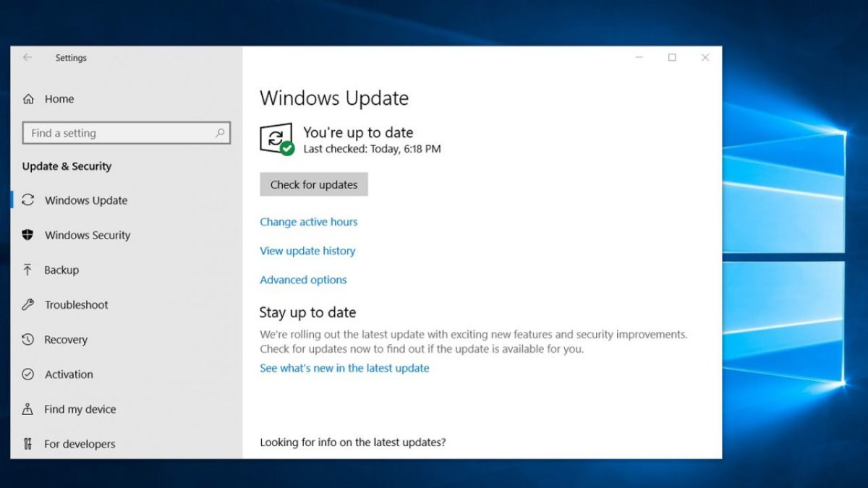Click the Activation checkmark circle icon
The height and width of the screenshot is (488, 868).
coord(28,374)
